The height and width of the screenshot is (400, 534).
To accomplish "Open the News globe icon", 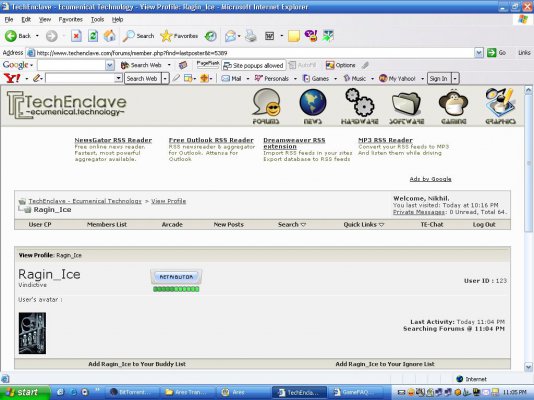I will pos(313,106).
